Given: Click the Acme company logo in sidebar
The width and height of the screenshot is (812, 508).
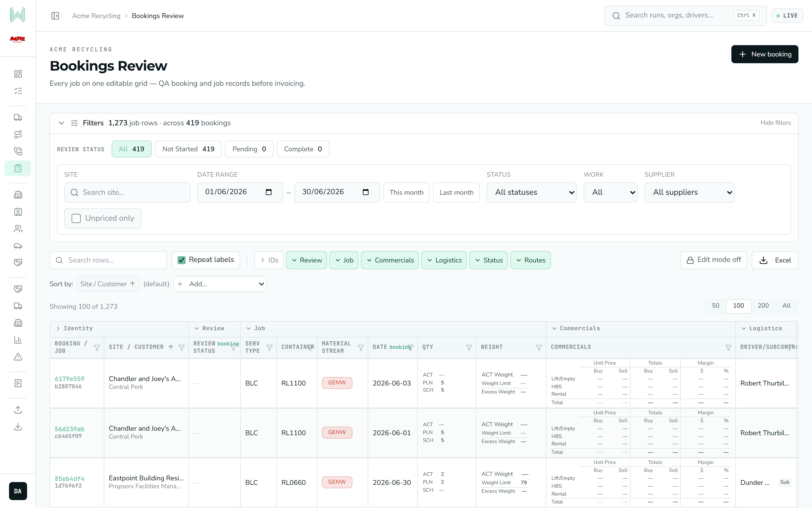Looking at the screenshot, I should [17, 39].
